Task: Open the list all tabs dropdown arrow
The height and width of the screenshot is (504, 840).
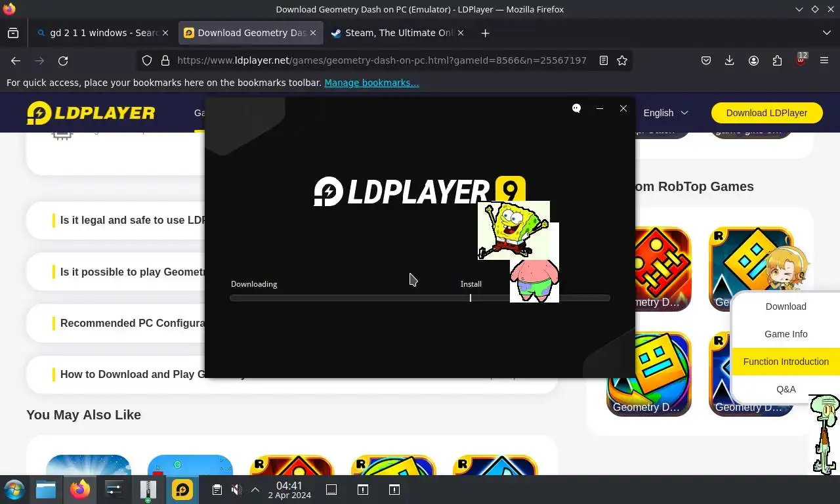Action: pos(826,33)
